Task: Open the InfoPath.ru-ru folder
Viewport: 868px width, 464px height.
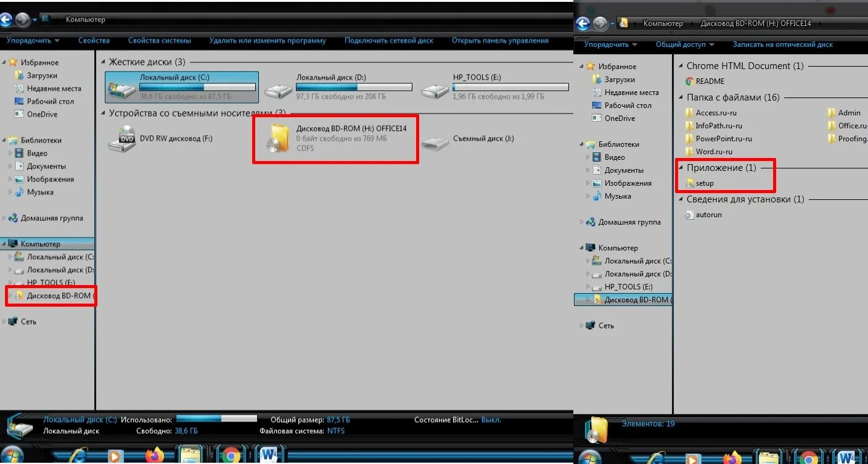Action: coord(713,126)
